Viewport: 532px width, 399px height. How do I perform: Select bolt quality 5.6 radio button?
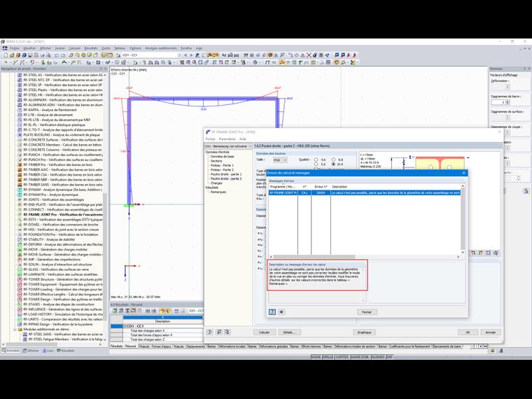tap(316, 164)
